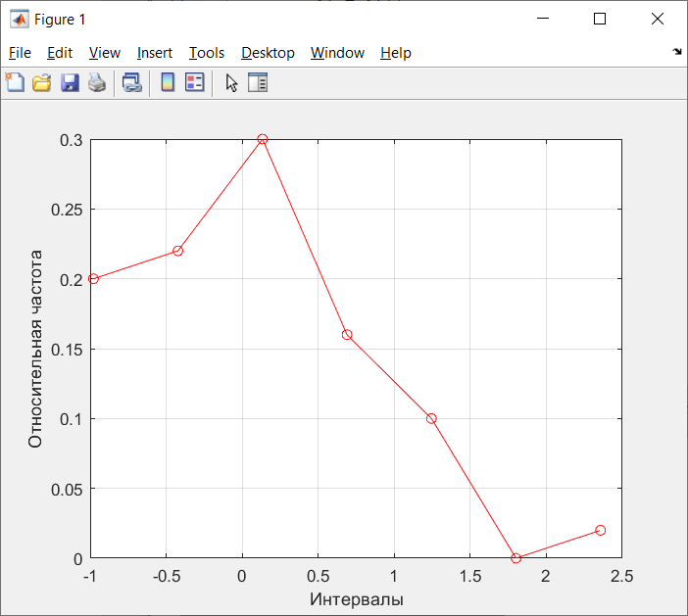The height and width of the screenshot is (616, 688).
Task: Select the last data marker at 0.02
Action: click(x=600, y=530)
